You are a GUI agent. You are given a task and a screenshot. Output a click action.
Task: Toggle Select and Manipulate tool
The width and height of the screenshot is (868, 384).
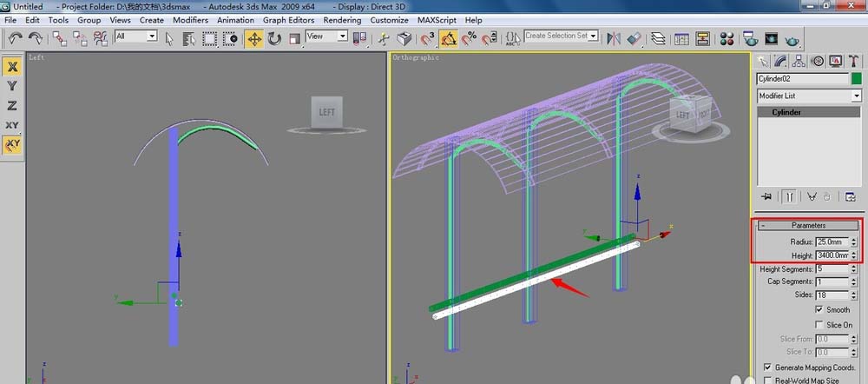click(384, 39)
